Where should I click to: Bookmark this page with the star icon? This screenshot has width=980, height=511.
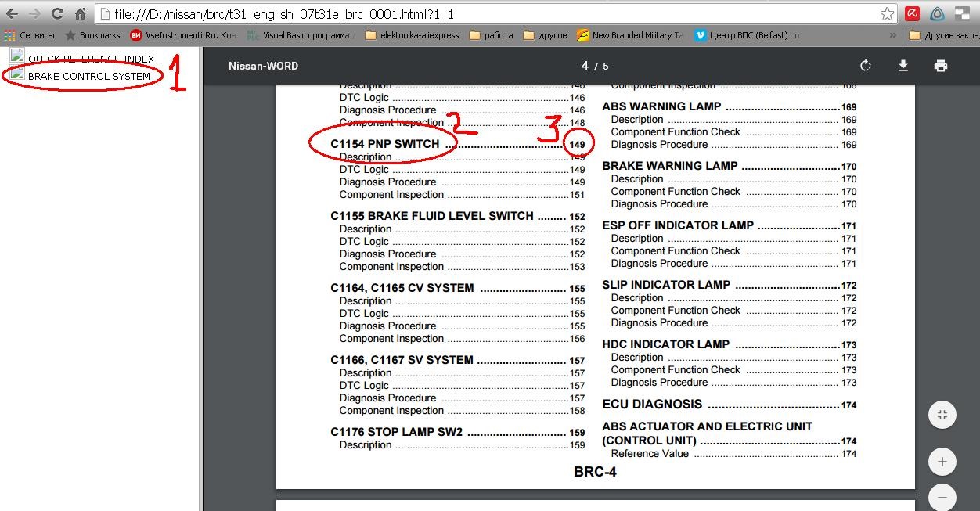887,13
